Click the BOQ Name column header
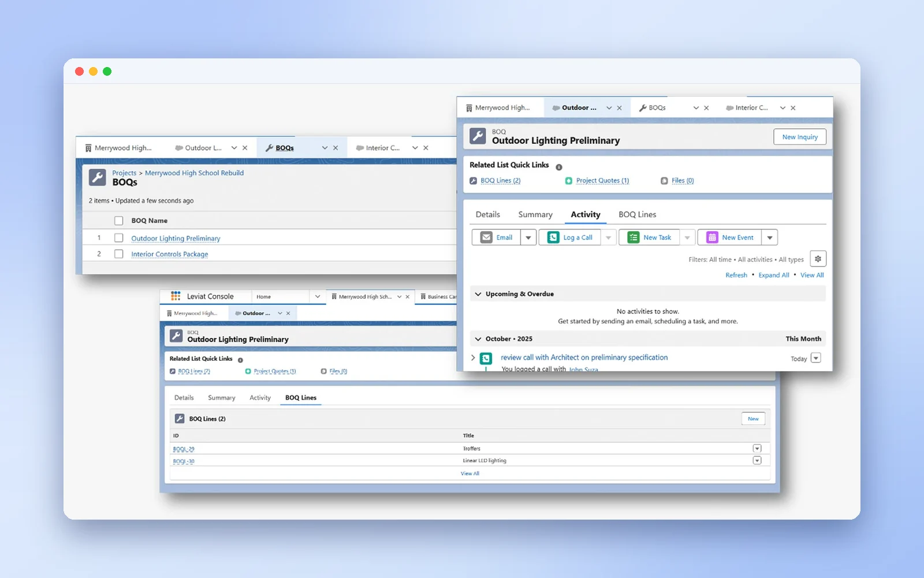Screen dimensions: 924x578 (150, 221)
